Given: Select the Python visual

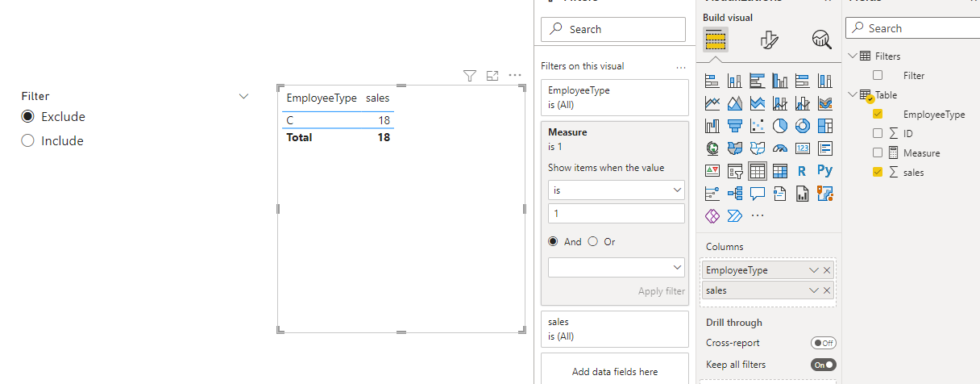Looking at the screenshot, I should pyautogui.click(x=825, y=171).
